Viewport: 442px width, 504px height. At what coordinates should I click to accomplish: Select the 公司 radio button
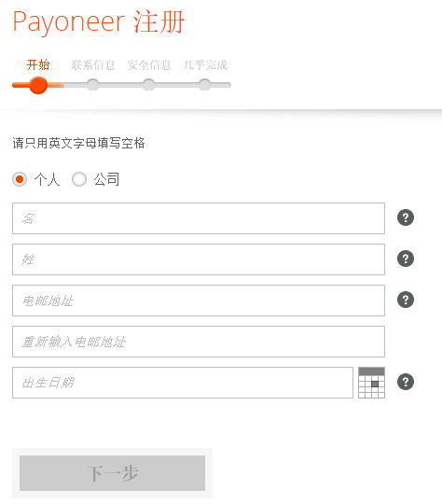point(79,179)
